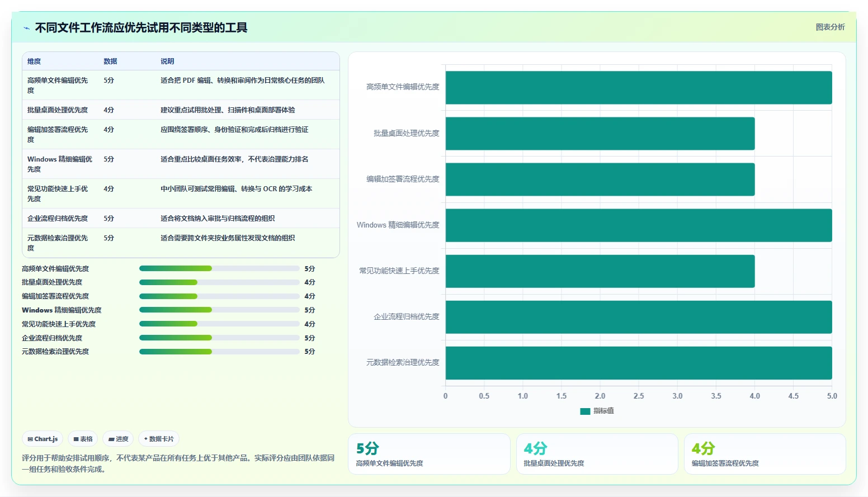This screenshot has height=497, width=868.
Task: Click the chart bar for 高频单文件编辑优先度
Action: tap(639, 88)
